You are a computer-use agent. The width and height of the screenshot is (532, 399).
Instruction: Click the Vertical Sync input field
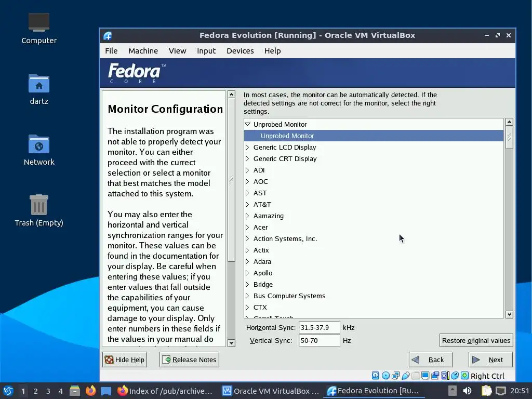(320, 341)
